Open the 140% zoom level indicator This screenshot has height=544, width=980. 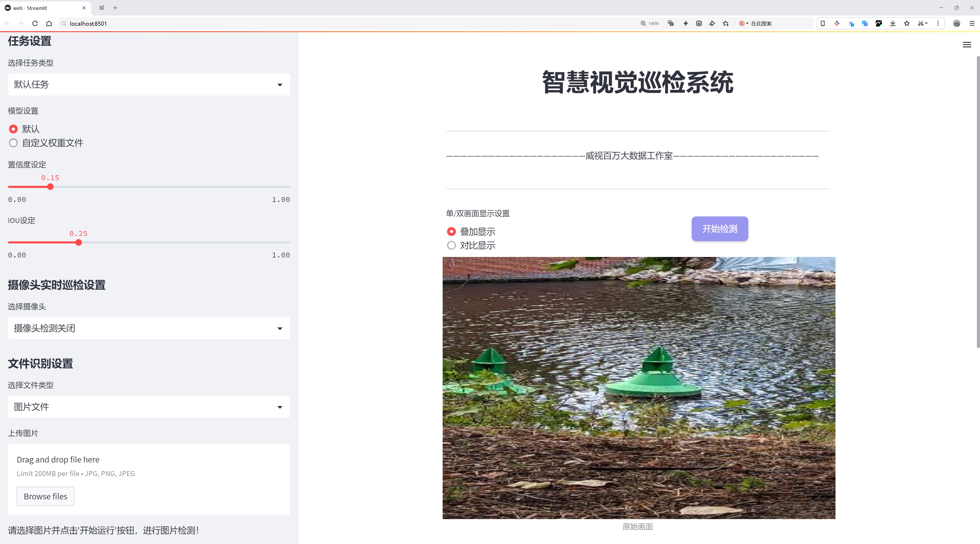click(x=650, y=24)
